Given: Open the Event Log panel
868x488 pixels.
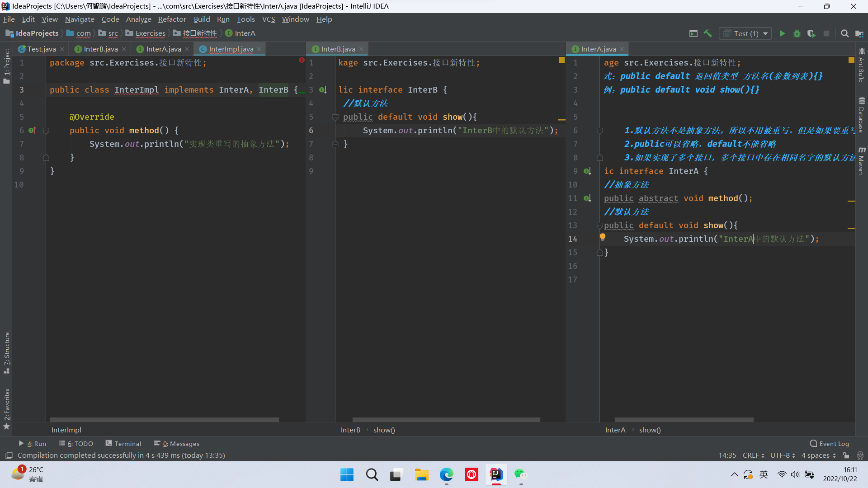Looking at the screenshot, I should point(830,444).
